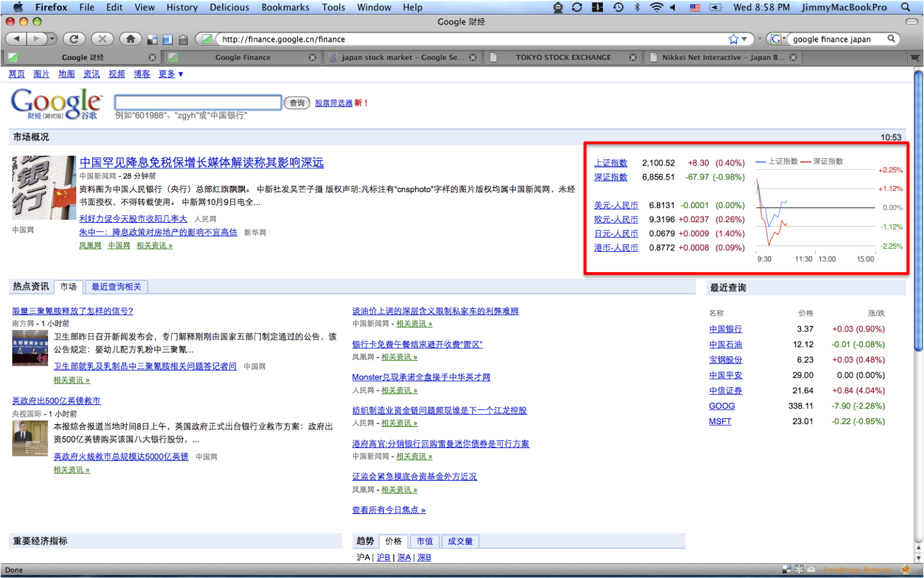Screen dimensions: 924x578
Task: Click the Delicious icon in the status bar
Action: [787, 569]
